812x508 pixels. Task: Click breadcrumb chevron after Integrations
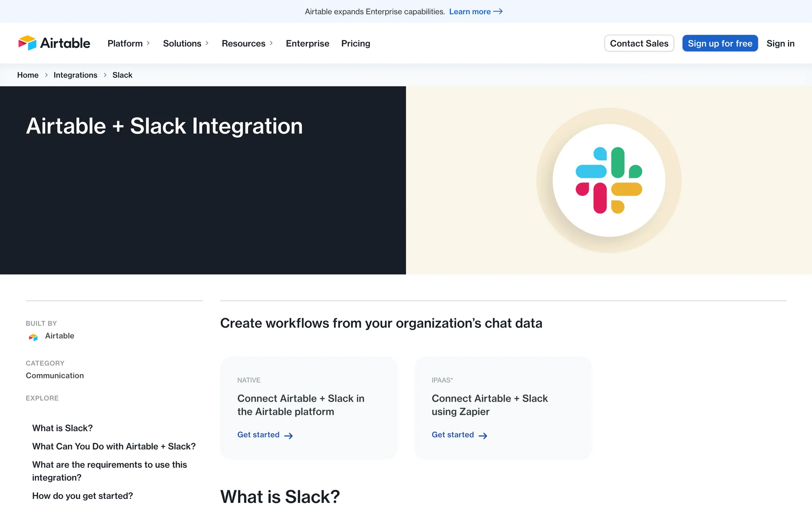tap(105, 75)
